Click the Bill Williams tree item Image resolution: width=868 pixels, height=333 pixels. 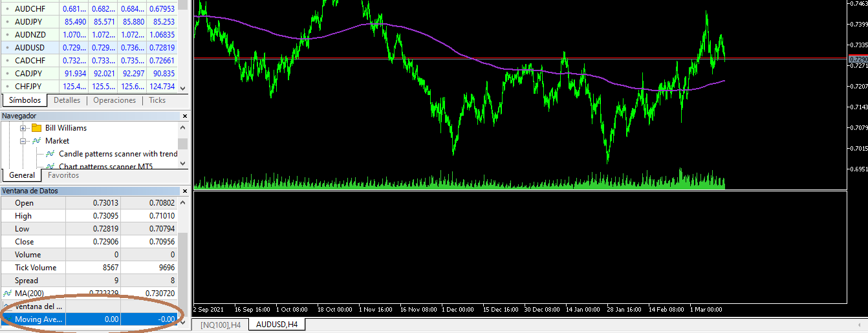tap(66, 128)
